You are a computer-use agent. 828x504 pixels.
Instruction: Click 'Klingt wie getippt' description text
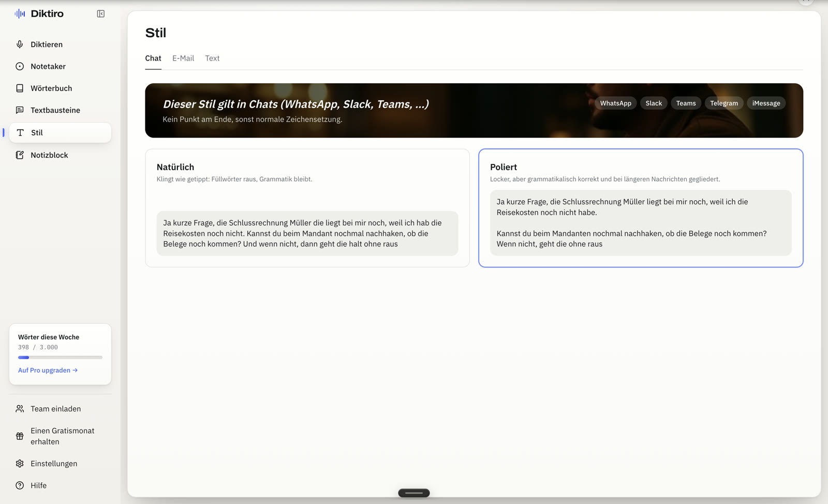pyautogui.click(x=234, y=179)
